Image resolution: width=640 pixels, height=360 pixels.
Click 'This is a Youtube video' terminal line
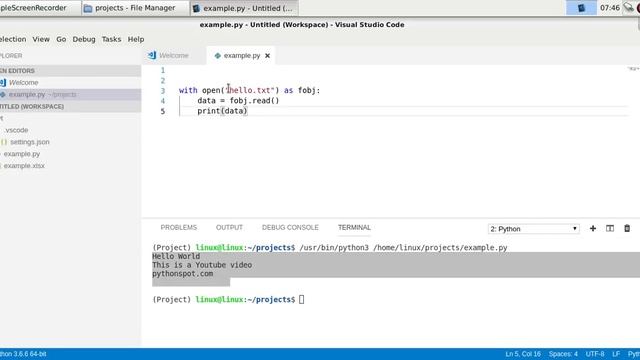tap(202, 265)
